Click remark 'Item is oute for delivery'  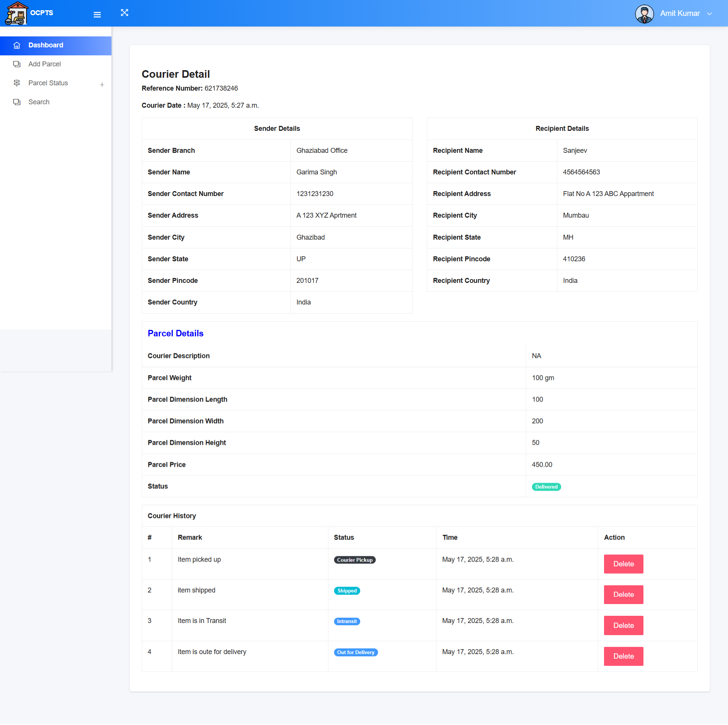pyautogui.click(x=212, y=652)
